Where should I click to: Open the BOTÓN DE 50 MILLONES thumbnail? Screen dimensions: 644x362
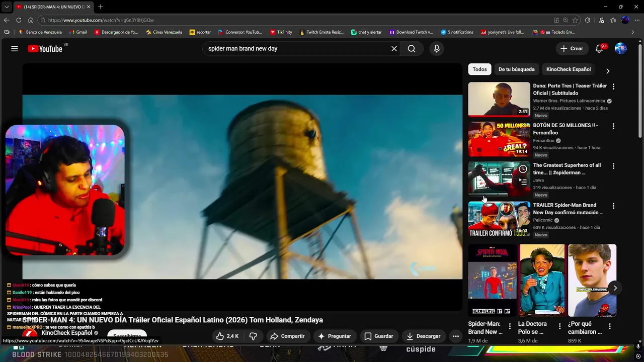[499, 139]
